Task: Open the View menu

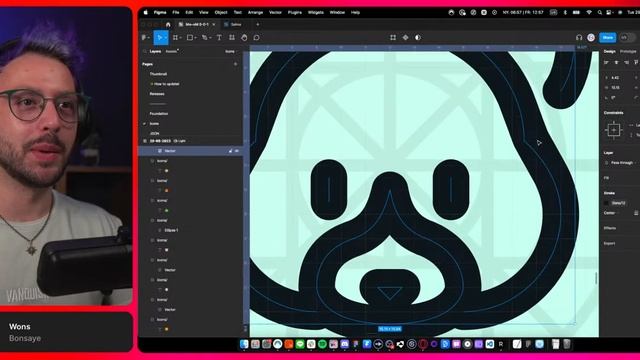Action: (204, 13)
